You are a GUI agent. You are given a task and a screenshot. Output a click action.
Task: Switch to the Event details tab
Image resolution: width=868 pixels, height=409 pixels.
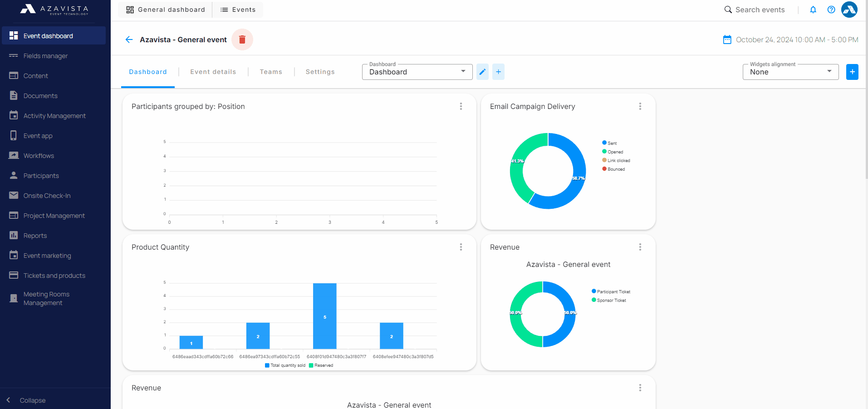pyautogui.click(x=213, y=72)
